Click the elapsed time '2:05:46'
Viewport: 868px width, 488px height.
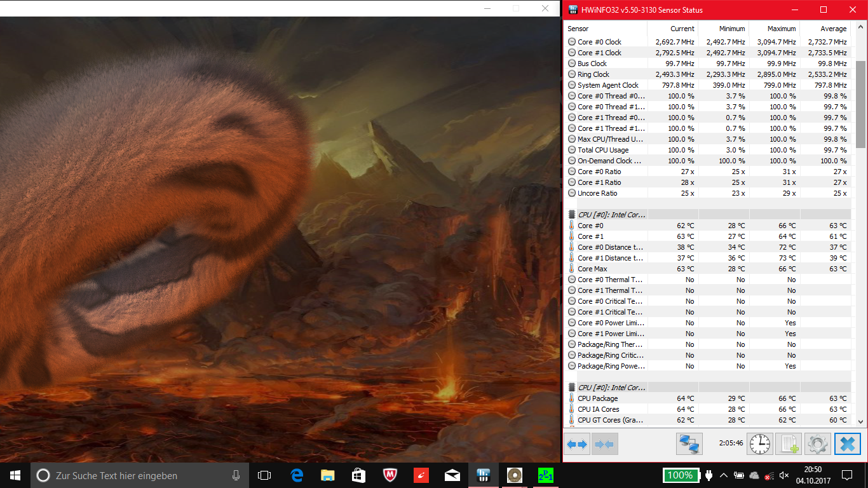(x=731, y=443)
